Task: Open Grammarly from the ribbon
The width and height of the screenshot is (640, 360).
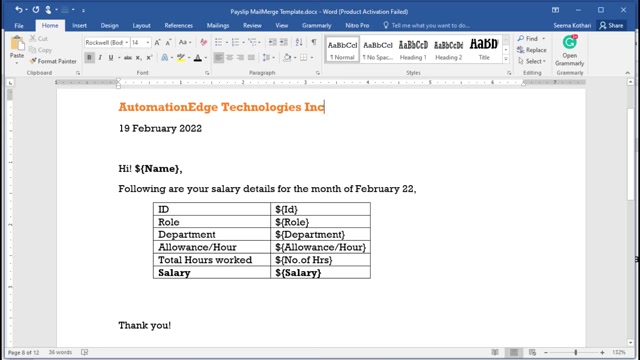Action: pyautogui.click(x=569, y=51)
